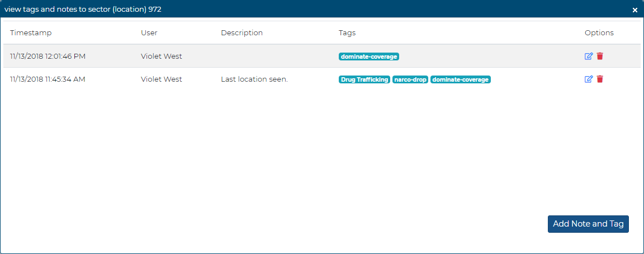Select the narco-drop tag
Screen dimensions: 644x254
(410, 79)
